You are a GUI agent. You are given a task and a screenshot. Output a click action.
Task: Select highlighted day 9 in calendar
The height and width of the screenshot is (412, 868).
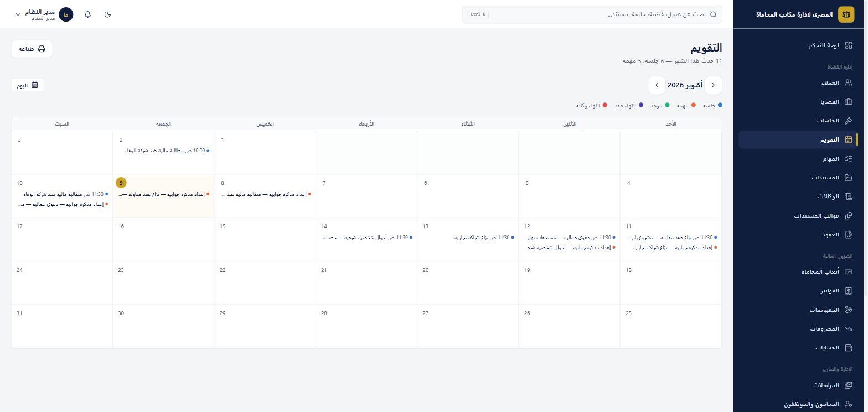[x=121, y=183]
